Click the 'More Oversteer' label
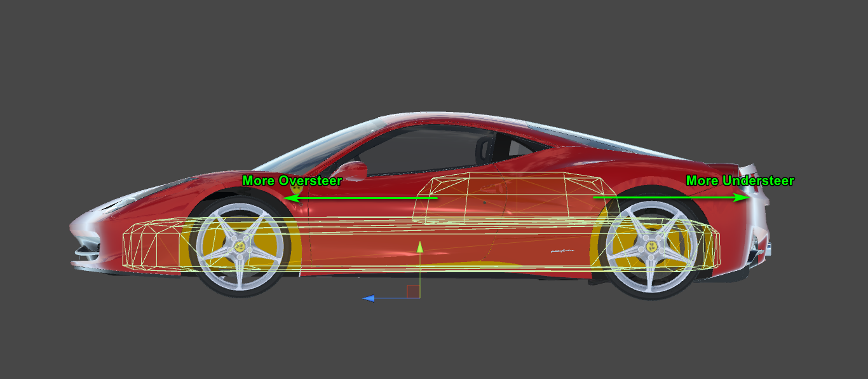Image resolution: width=868 pixels, height=379 pixels. pos(292,181)
